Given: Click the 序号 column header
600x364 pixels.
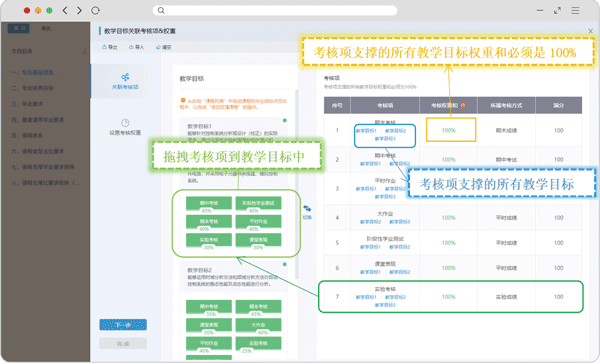Looking at the screenshot, I should (337, 105).
